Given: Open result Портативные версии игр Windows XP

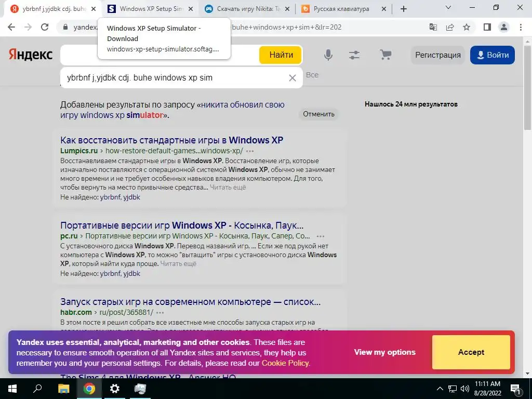Looking at the screenshot, I should [181, 225].
